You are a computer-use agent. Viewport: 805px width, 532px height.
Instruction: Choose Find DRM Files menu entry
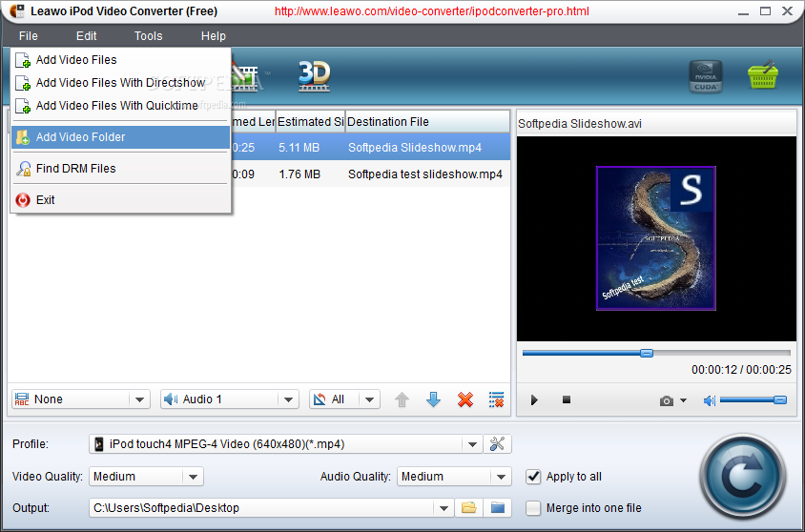(x=120, y=168)
